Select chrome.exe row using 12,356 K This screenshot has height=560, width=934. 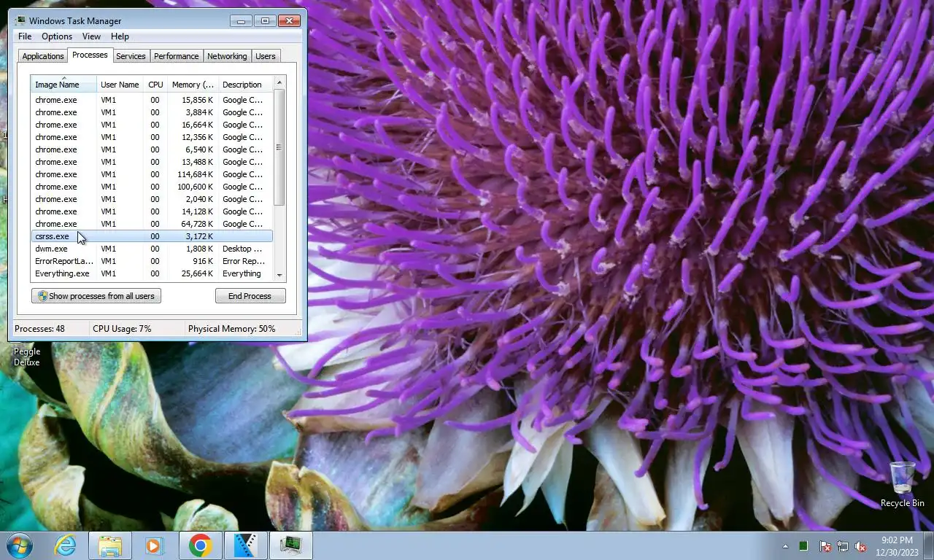[152, 137]
